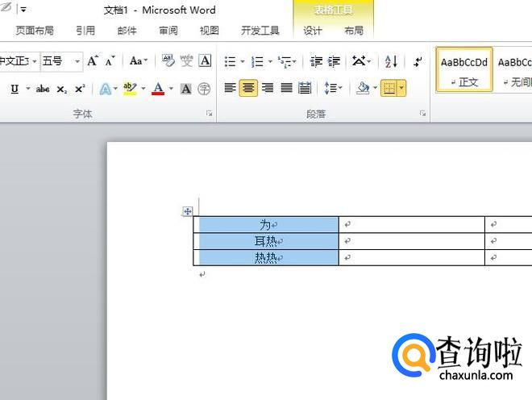
Task: Click the Character Shading icon
Action: point(185,89)
